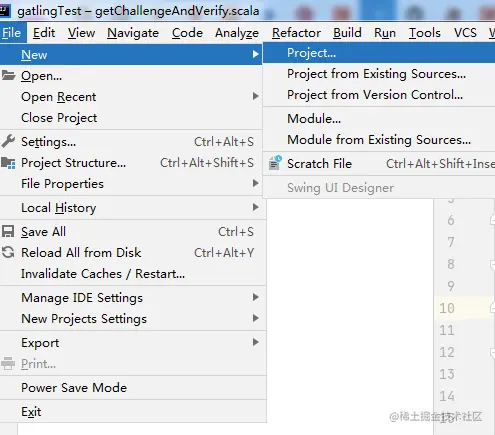Click the Scratch File document icon
495x435 pixels.
click(x=275, y=163)
